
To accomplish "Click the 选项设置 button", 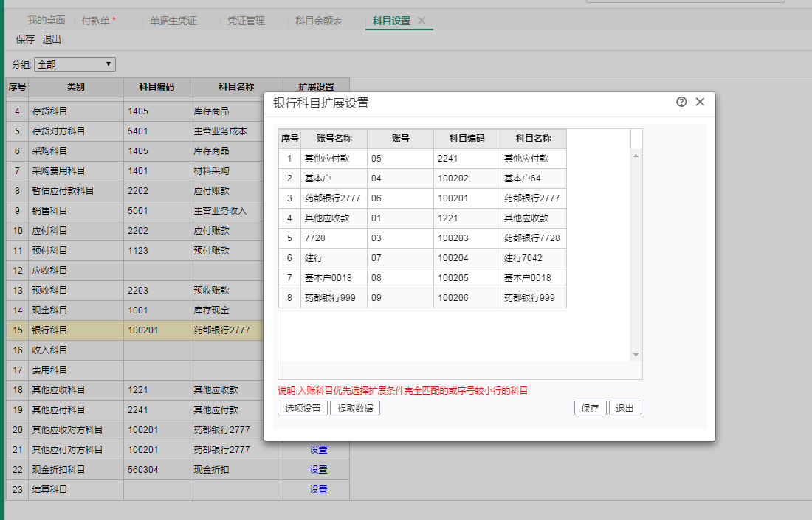I will point(303,408).
